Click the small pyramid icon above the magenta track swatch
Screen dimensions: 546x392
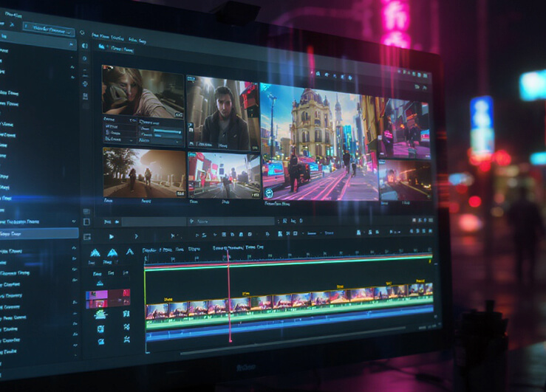[100, 283]
